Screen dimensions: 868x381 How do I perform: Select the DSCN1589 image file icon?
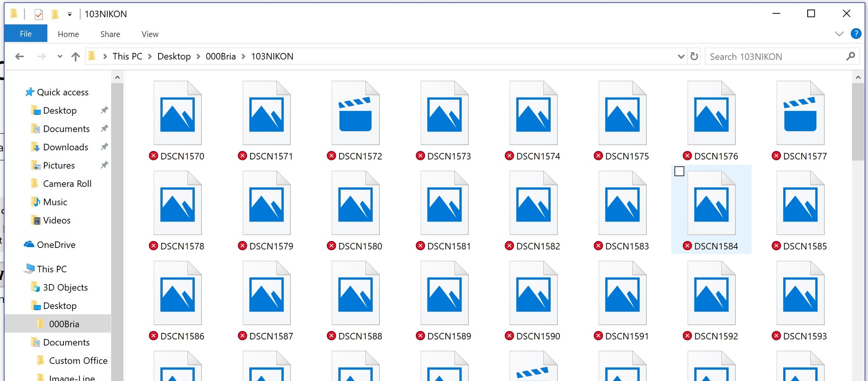pyautogui.click(x=444, y=293)
